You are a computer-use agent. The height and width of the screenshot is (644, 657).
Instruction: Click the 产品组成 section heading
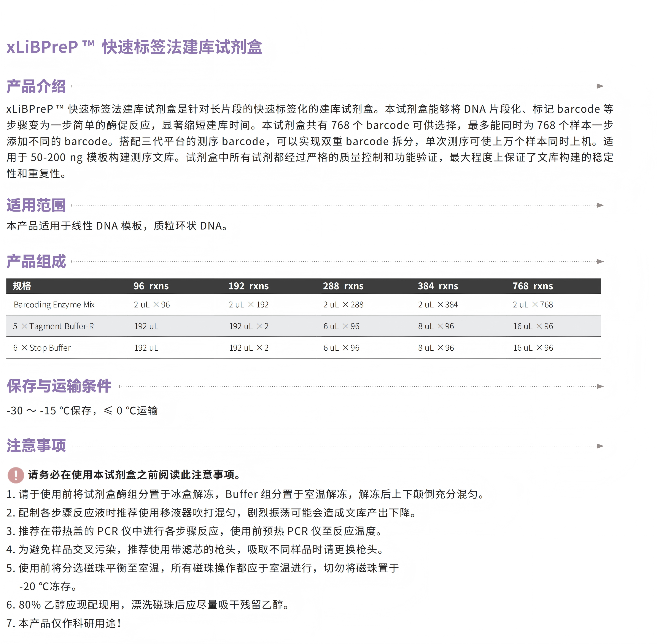(x=36, y=261)
